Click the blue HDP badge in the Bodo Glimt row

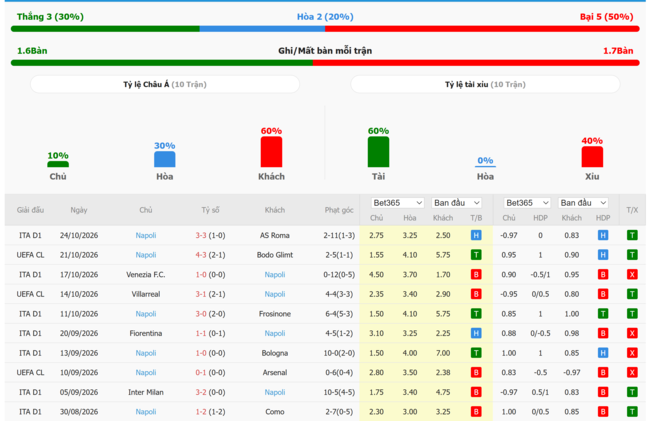click(603, 255)
